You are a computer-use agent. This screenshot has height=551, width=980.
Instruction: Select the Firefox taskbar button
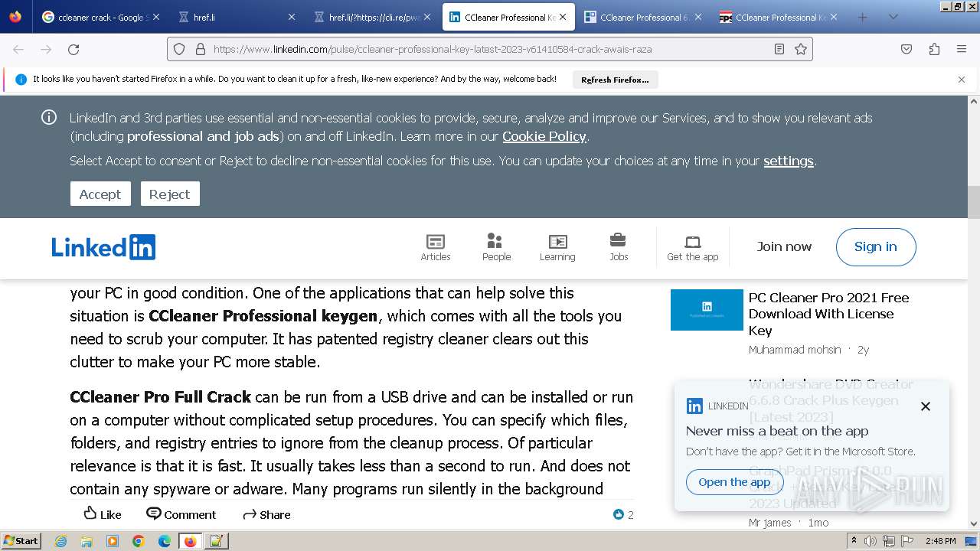pyautogui.click(x=190, y=541)
